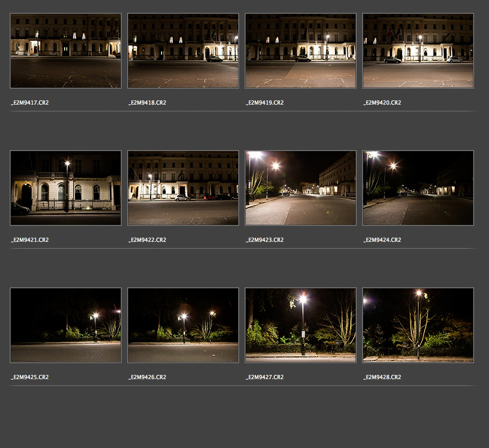This screenshot has height=448, width=489.
Task: Click the _E2M9423.CR2 filename caption
Action: point(265,240)
